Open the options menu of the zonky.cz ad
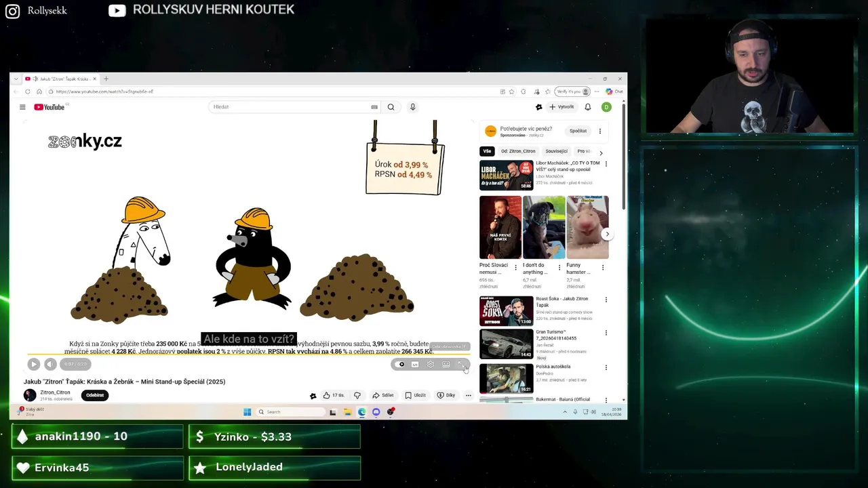The height and width of the screenshot is (488, 868). pos(599,131)
